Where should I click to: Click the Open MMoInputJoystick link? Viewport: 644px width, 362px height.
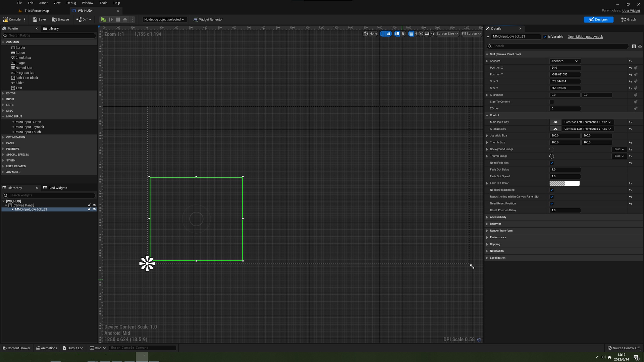(585, 37)
